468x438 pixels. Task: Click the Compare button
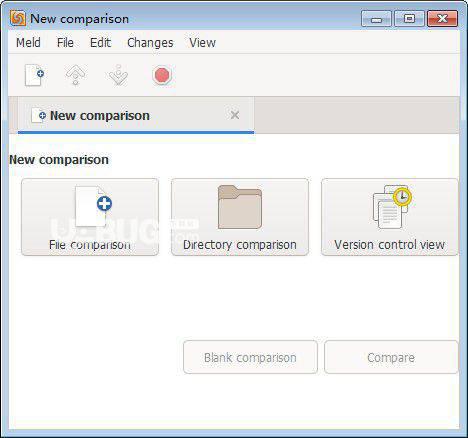[x=391, y=357]
